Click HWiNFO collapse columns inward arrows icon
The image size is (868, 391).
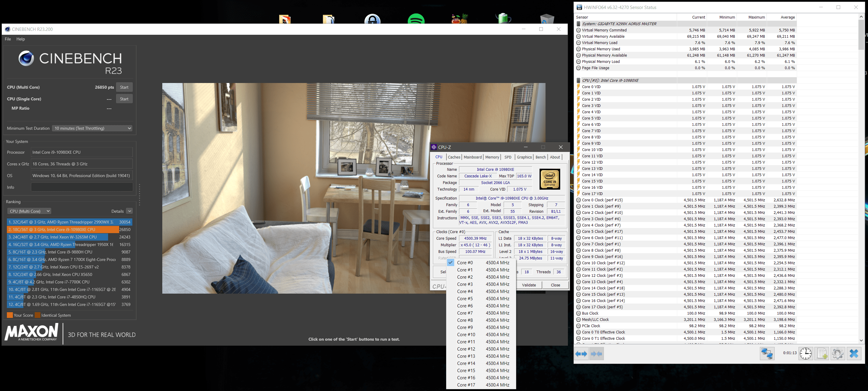pos(596,354)
